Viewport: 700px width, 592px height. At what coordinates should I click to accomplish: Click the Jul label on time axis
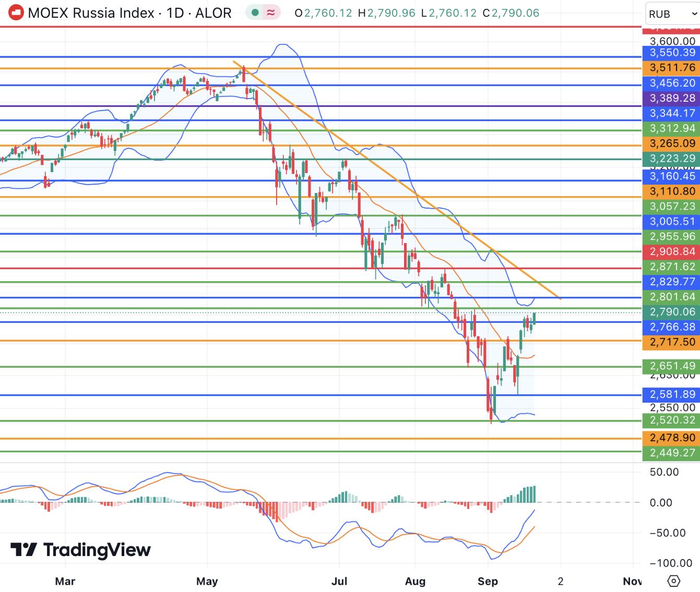(x=339, y=581)
